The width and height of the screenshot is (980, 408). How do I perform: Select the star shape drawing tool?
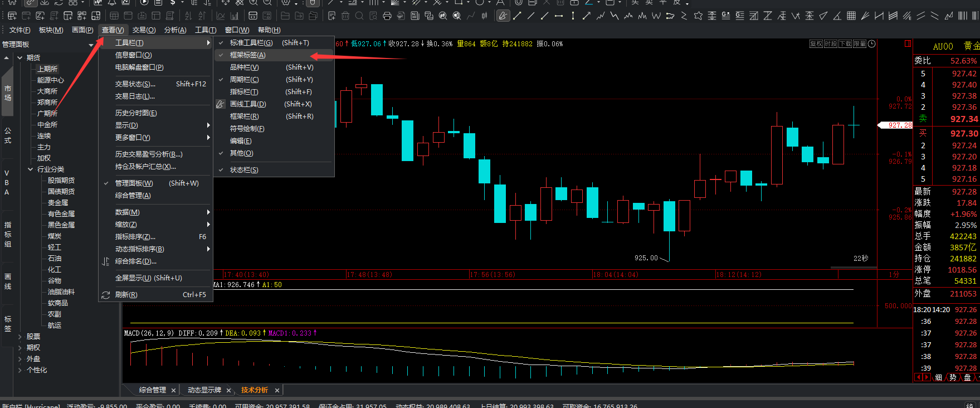pos(698,16)
